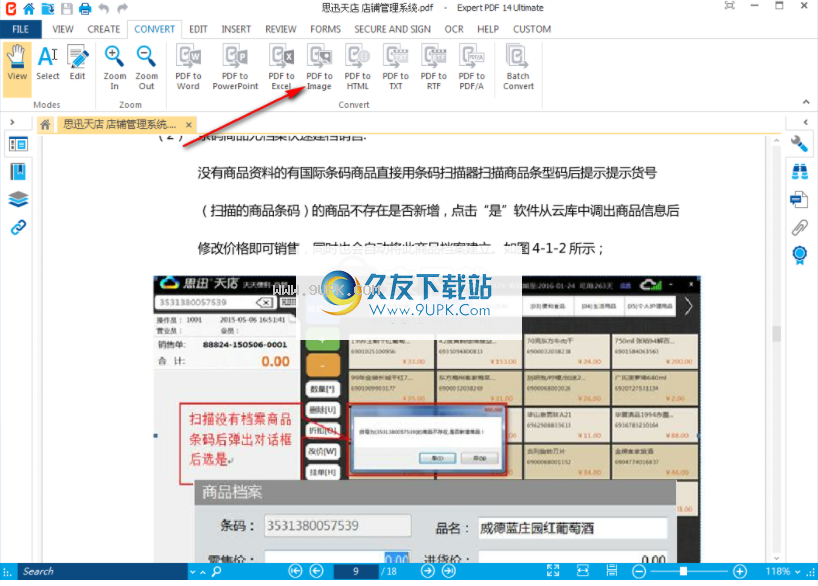Click the page number field showing 9

[x=356, y=571]
